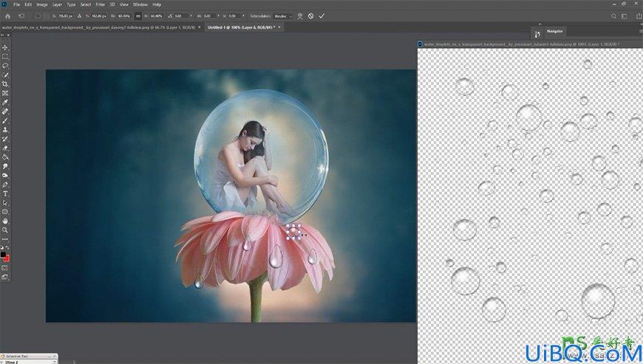Screen dimensions: 643x364
Task: Select the Ellipse shape tool
Action: click(x=5, y=212)
